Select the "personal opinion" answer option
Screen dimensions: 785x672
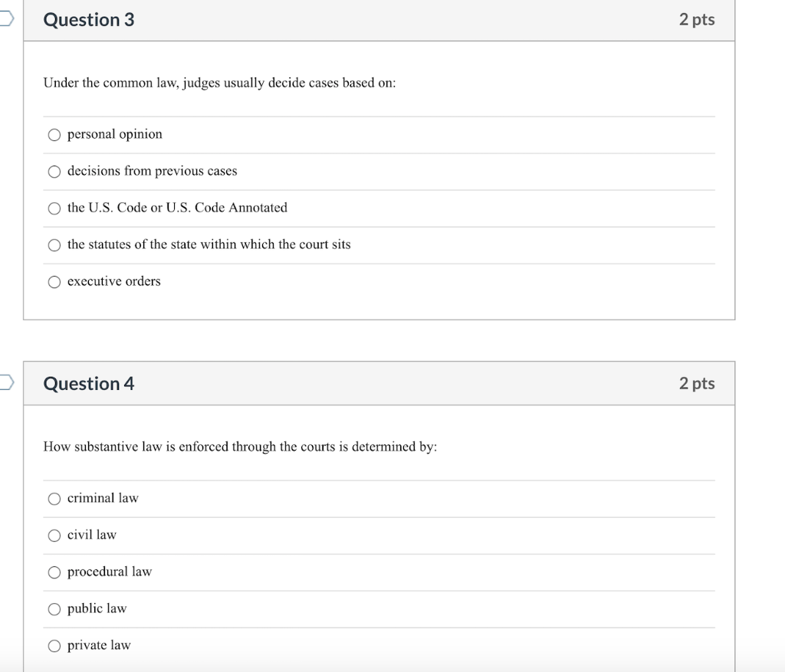54,134
